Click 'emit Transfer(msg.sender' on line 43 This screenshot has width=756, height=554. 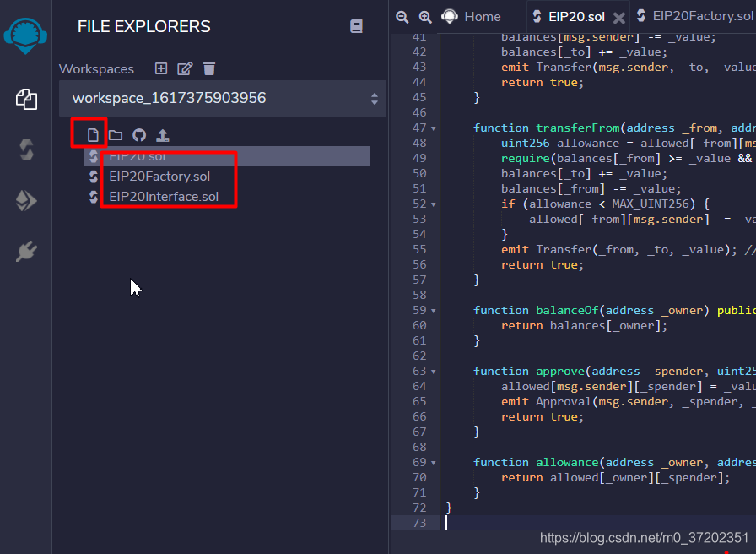tap(585, 67)
